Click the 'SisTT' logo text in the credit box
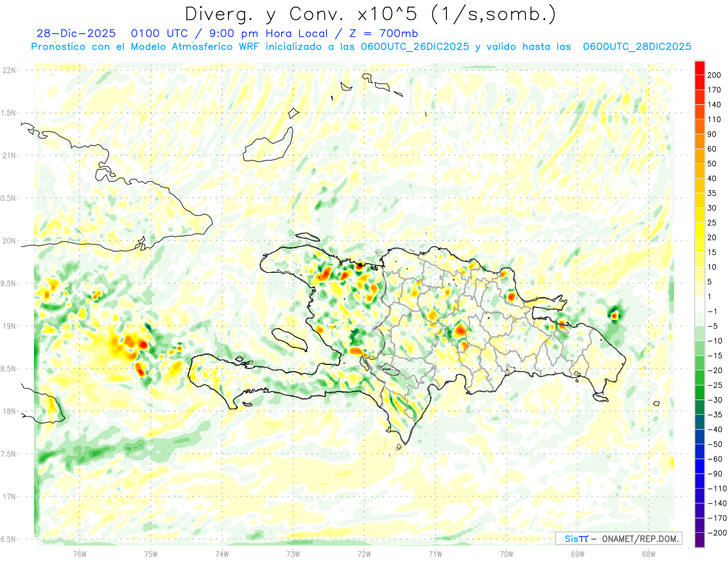The width and height of the screenshot is (728, 562). [576, 538]
